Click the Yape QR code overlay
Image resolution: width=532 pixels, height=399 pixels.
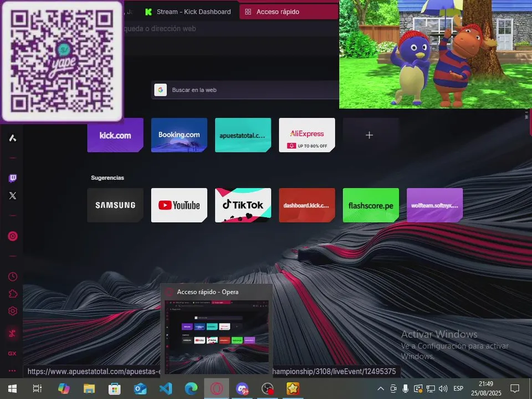(x=62, y=61)
